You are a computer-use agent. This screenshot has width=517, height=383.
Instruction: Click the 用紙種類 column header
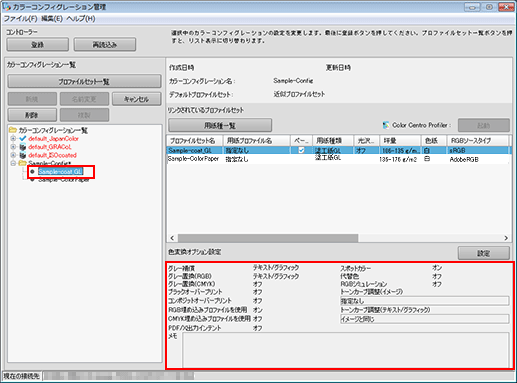[333, 141]
